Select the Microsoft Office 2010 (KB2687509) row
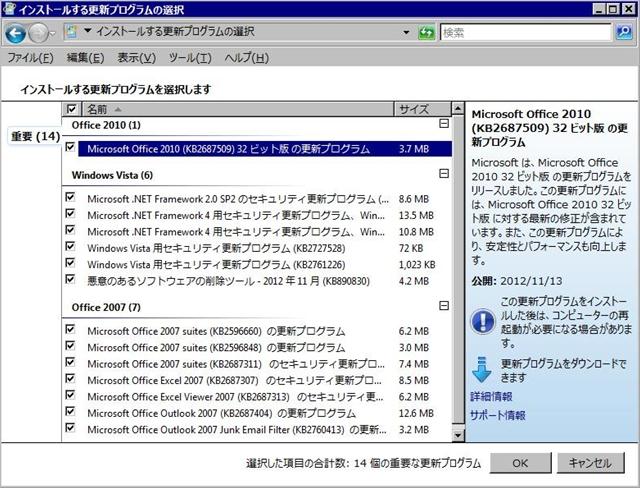The height and width of the screenshot is (488, 640). coord(265,149)
